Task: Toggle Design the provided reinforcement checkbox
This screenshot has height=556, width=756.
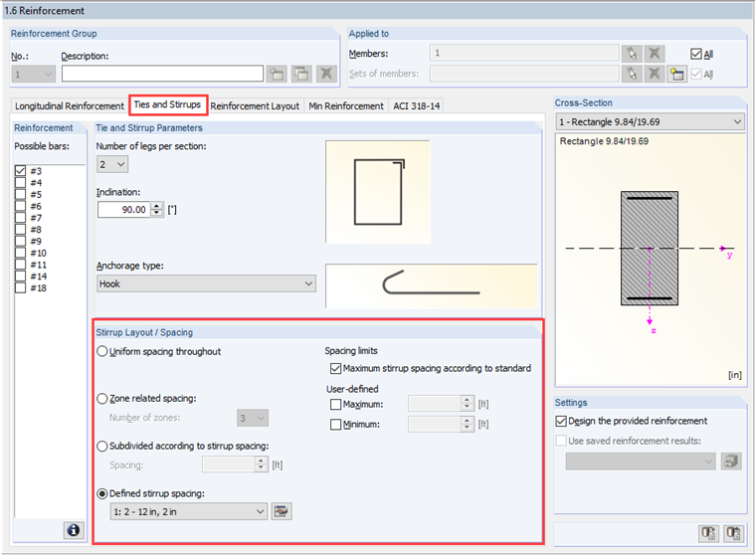Action: click(x=561, y=421)
